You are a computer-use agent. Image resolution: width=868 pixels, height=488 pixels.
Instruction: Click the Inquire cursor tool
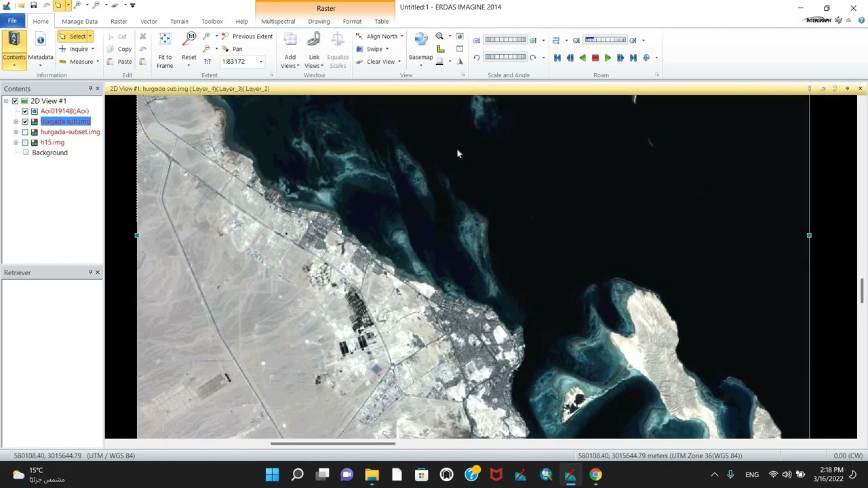coord(75,49)
